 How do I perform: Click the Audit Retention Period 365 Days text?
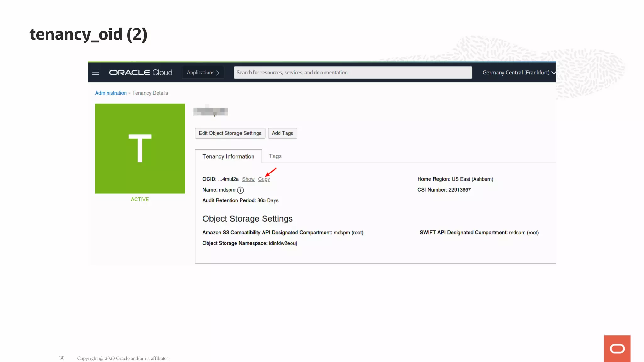[240, 200]
